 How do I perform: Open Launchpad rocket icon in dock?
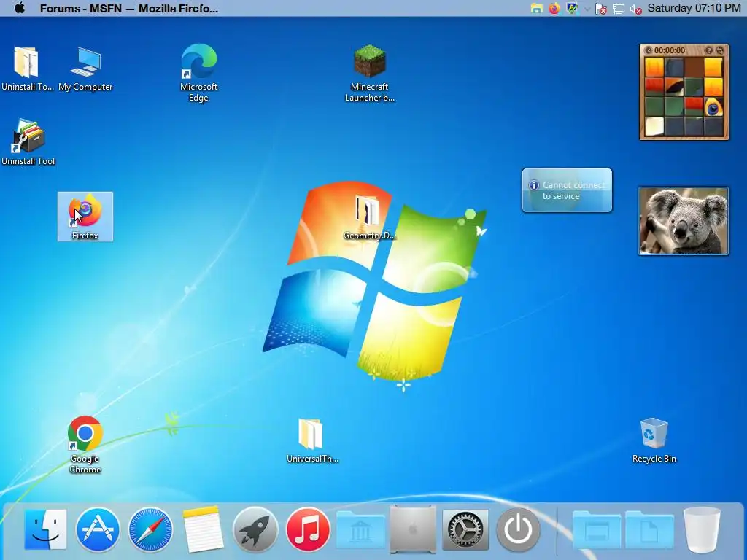[x=255, y=529]
